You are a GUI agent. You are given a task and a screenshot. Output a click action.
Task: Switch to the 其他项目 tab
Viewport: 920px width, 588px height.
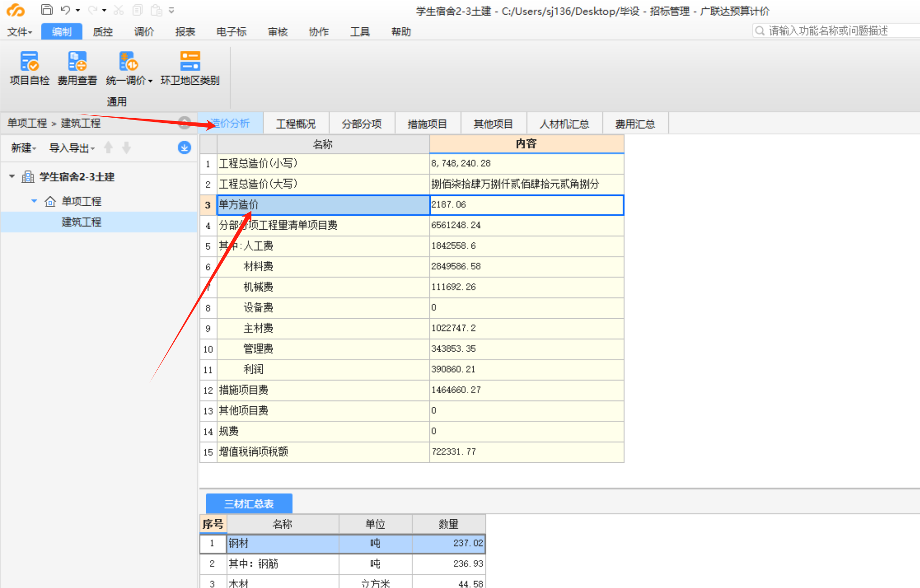click(493, 124)
